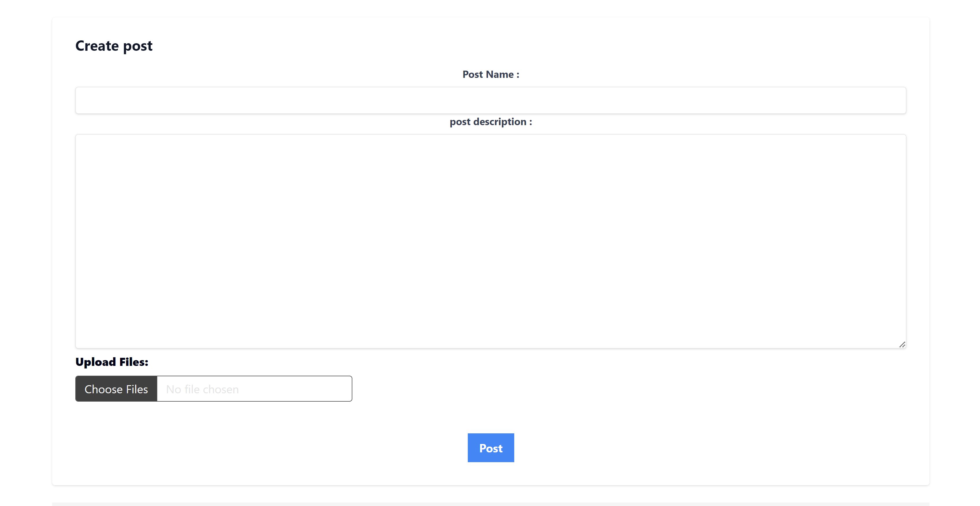The height and width of the screenshot is (506, 980).
Task: Click the 'Create post' heading
Action: pos(114,46)
